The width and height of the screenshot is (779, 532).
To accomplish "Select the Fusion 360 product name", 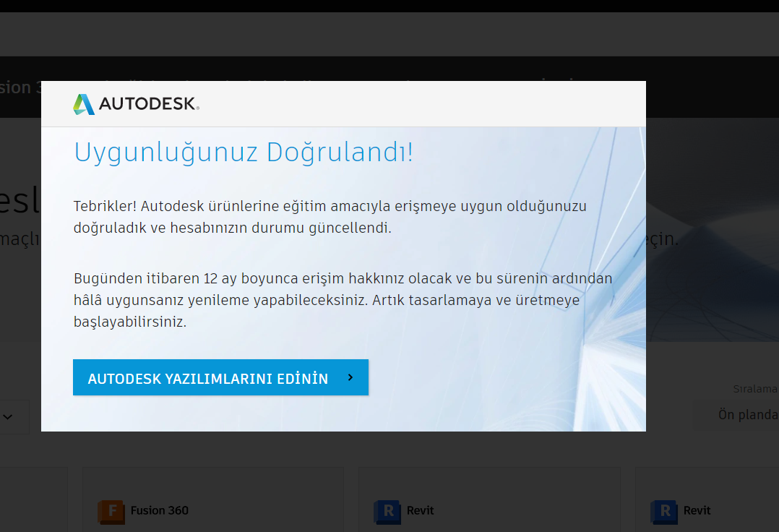I will click(160, 510).
